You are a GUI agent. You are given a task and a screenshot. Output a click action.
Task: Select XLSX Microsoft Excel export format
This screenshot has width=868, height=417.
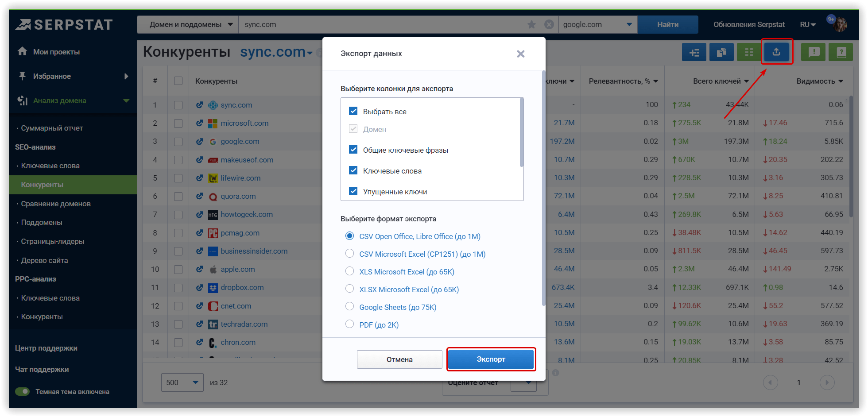point(350,289)
